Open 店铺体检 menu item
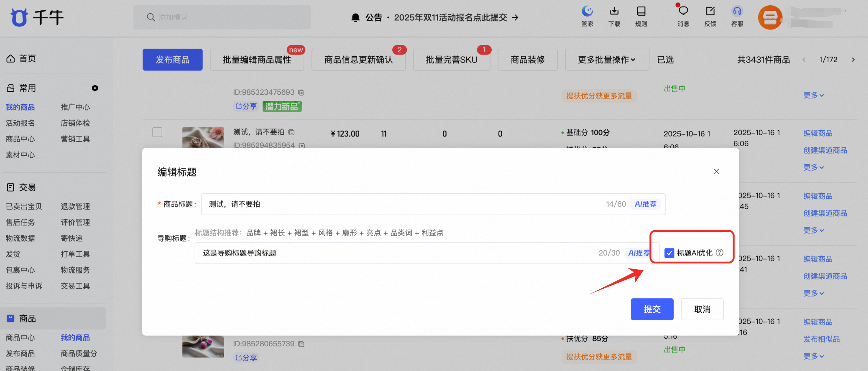This screenshot has width=868, height=371. pyautogui.click(x=75, y=123)
